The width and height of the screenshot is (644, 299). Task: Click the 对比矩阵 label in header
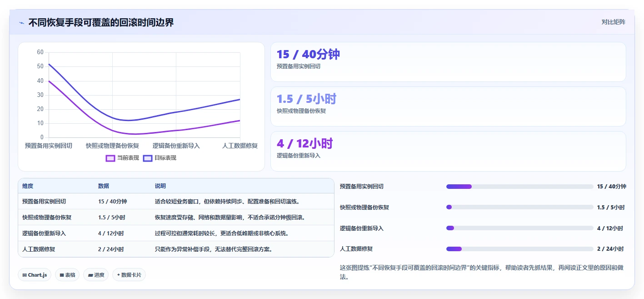point(613,22)
